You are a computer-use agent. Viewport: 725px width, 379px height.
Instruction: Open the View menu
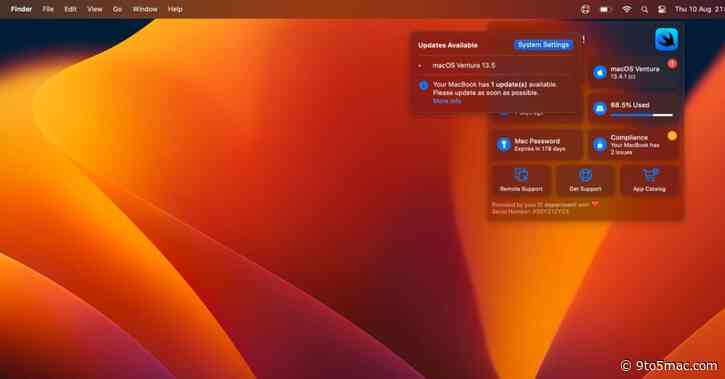pos(95,9)
